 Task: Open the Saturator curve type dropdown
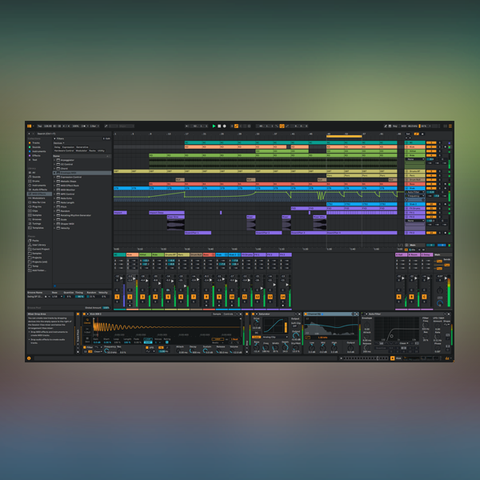[274, 337]
